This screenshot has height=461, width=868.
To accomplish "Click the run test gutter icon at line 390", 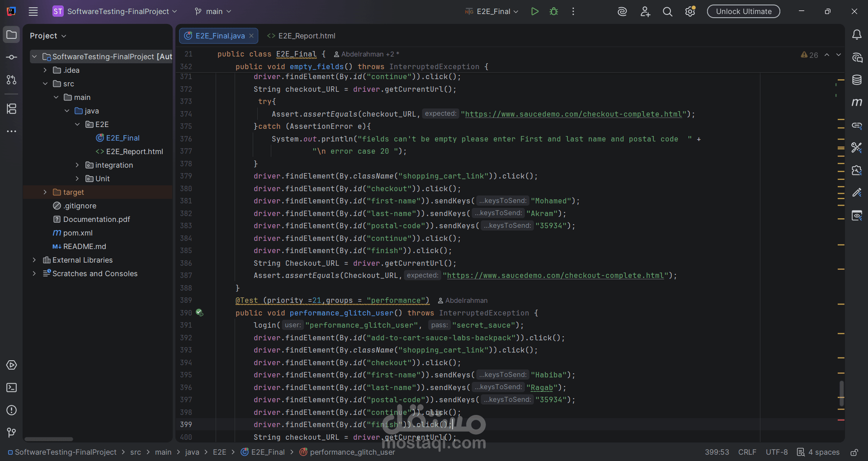I will point(199,313).
